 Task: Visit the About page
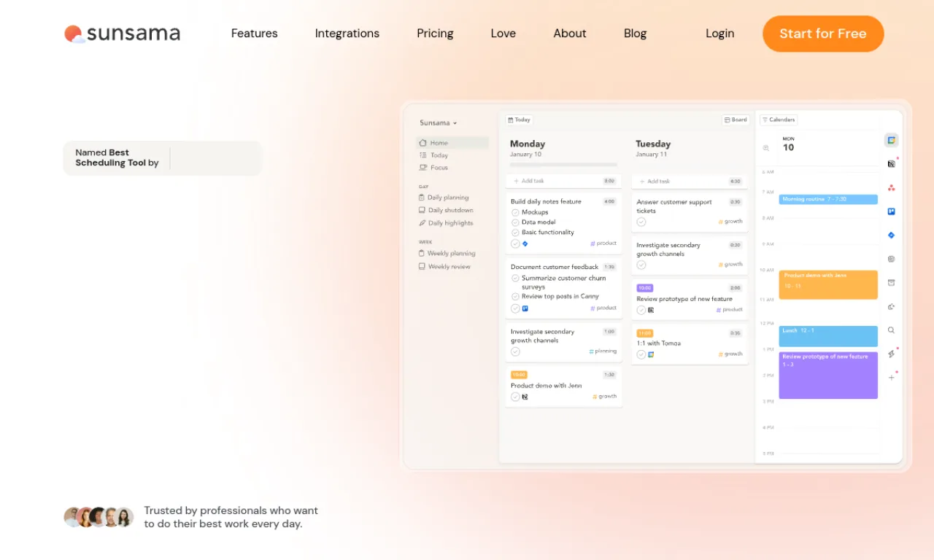point(570,34)
